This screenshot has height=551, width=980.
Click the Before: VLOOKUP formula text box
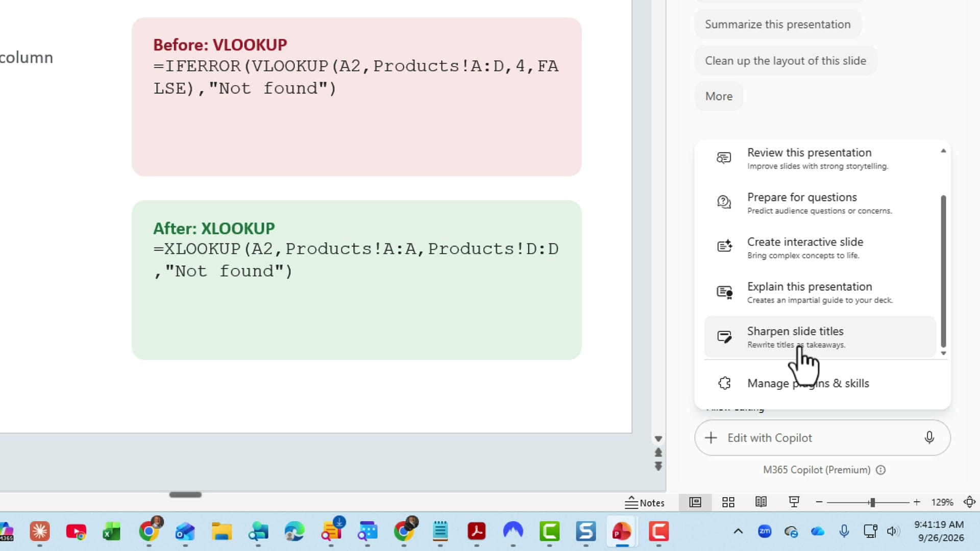tap(356, 97)
